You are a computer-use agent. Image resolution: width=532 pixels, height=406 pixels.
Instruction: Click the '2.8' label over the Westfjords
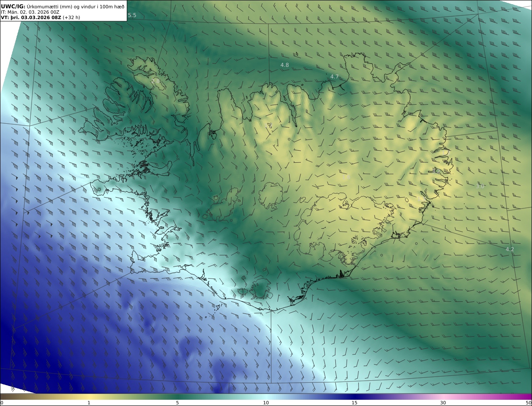156,81
